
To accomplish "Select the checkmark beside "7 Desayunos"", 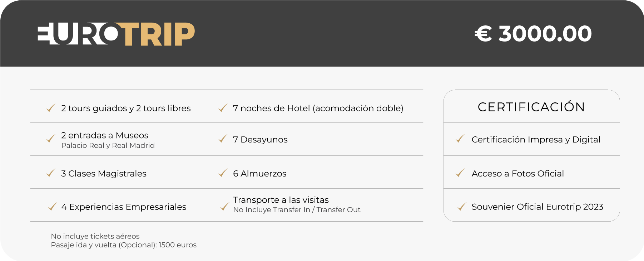I will pos(223,139).
